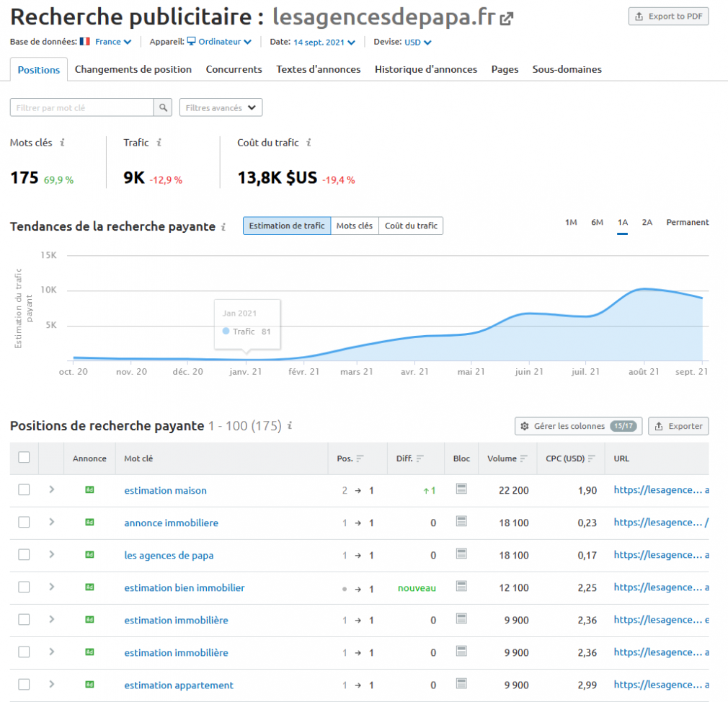Screen dimensions: 728x702
Task: Toggle chart to Mots clés view
Action: point(355,226)
